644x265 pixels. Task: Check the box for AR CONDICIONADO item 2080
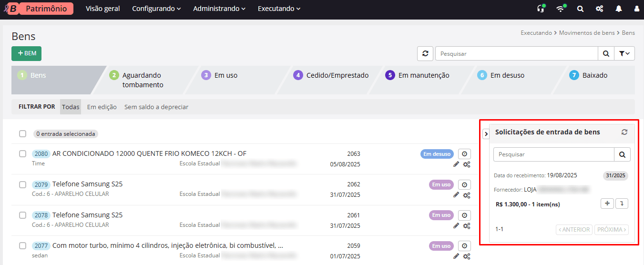[x=22, y=154]
